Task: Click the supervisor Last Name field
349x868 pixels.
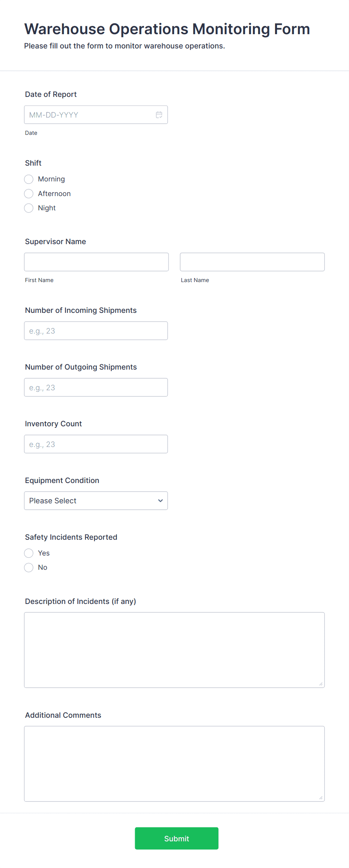Action: click(252, 262)
